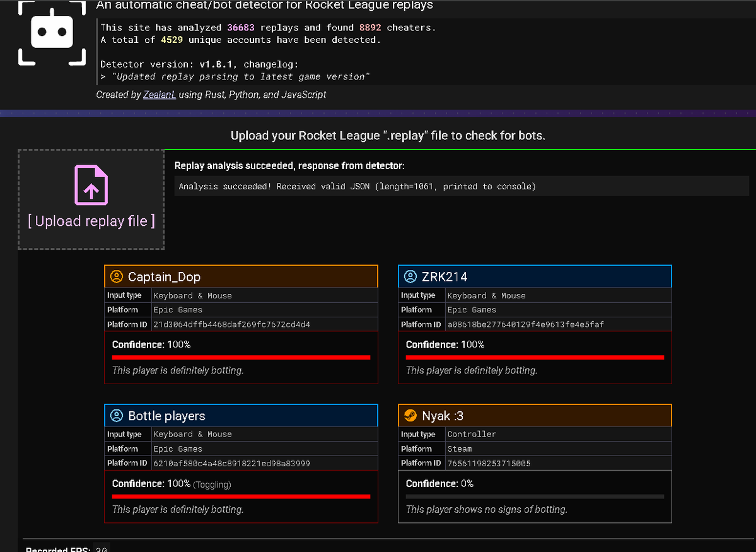Screen dimensions: 756x552
Task: Select Steam platform ID 76561198253715005
Action: pos(489,463)
